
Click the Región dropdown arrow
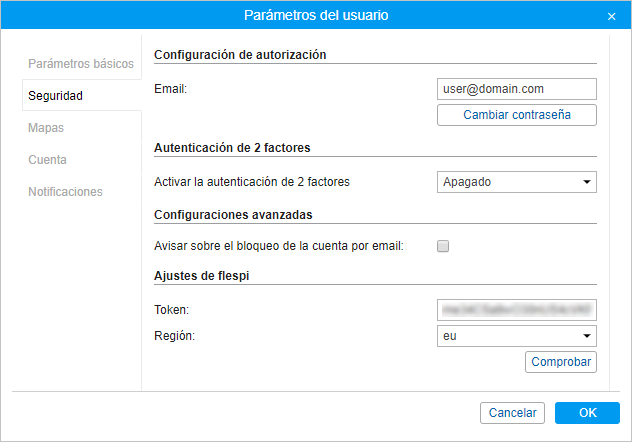pos(586,336)
